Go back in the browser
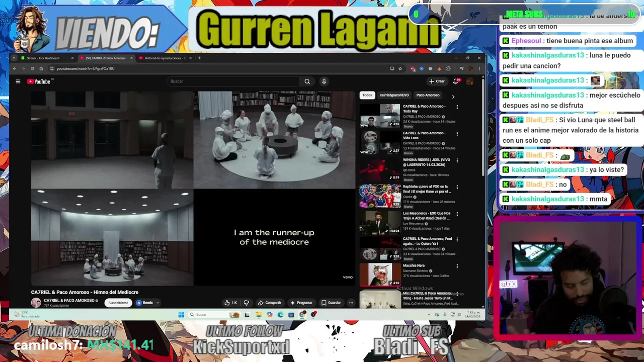 coord(15,68)
